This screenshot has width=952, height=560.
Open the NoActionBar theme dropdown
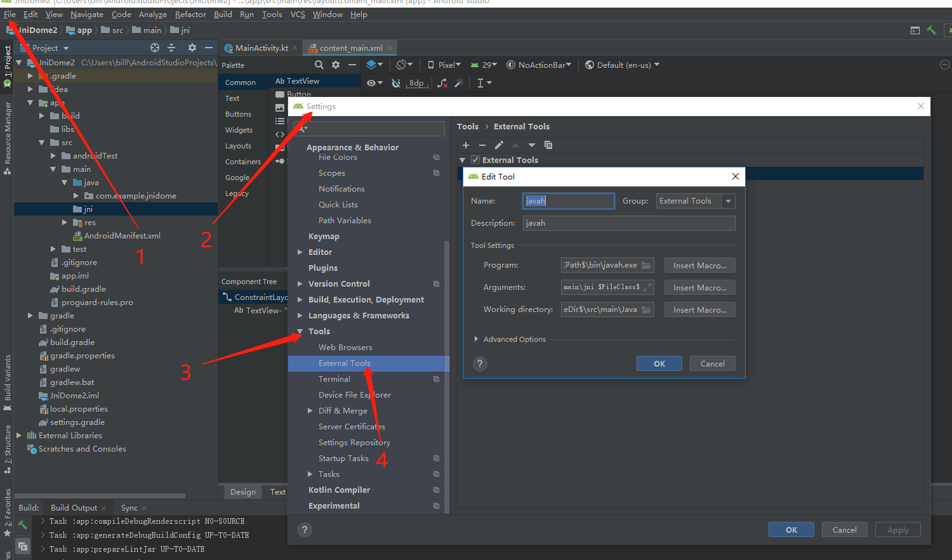539,65
